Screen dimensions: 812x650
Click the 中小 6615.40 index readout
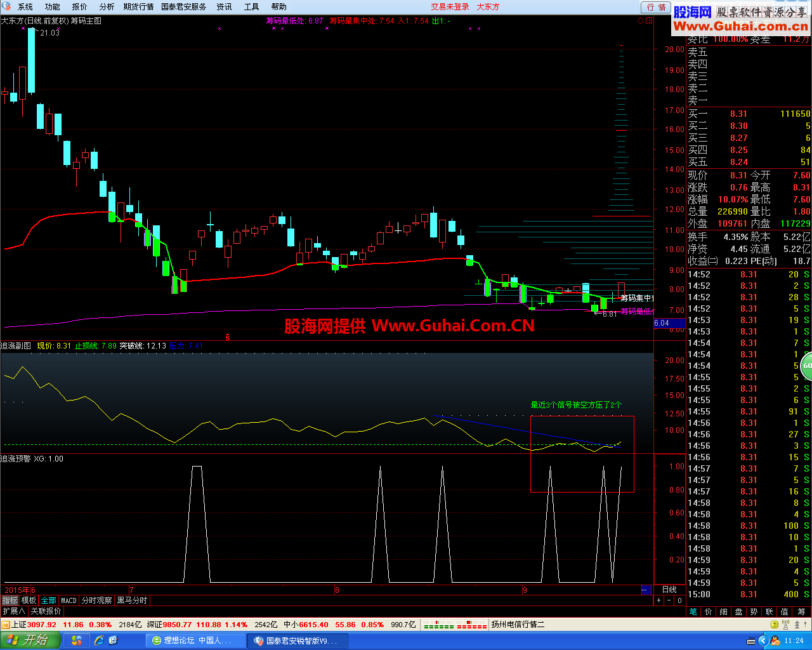coord(306,625)
